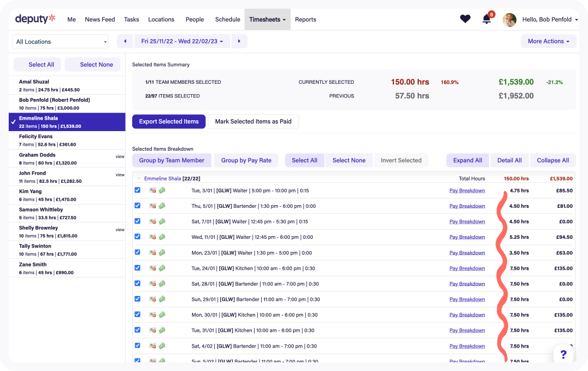Click Export Selected Items
This screenshot has height=371, width=588.
click(x=169, y=121)
